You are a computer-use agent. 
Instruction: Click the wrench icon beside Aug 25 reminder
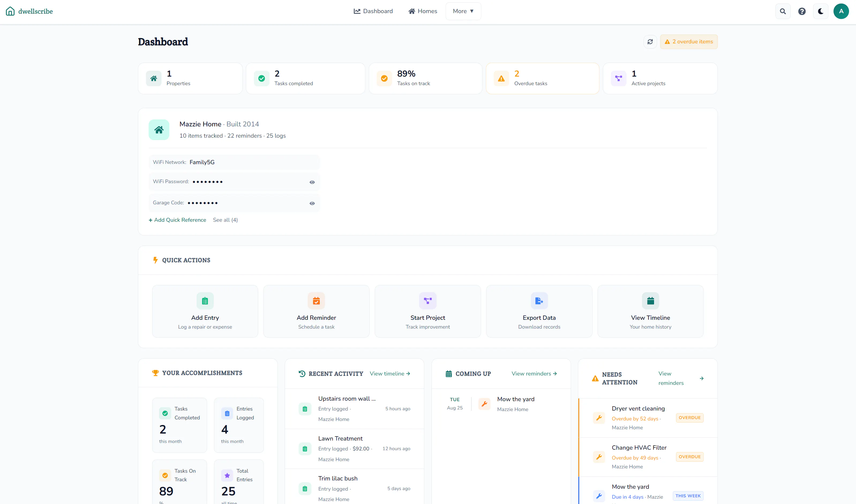485,404
